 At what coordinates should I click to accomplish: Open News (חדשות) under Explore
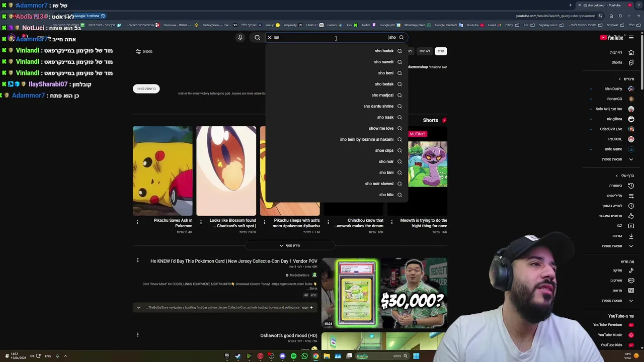point(622,291)
